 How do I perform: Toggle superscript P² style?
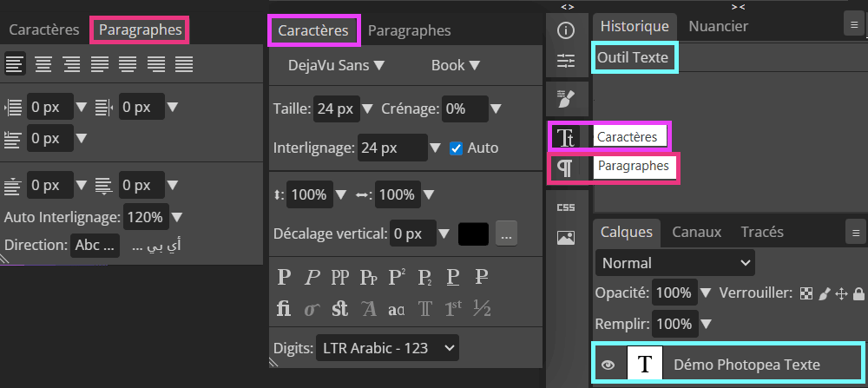(397, 277)
